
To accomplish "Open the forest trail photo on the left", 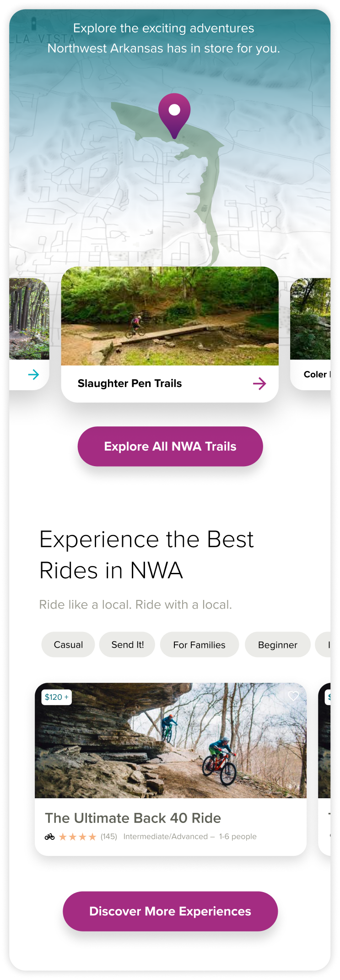I will point(29,319).
